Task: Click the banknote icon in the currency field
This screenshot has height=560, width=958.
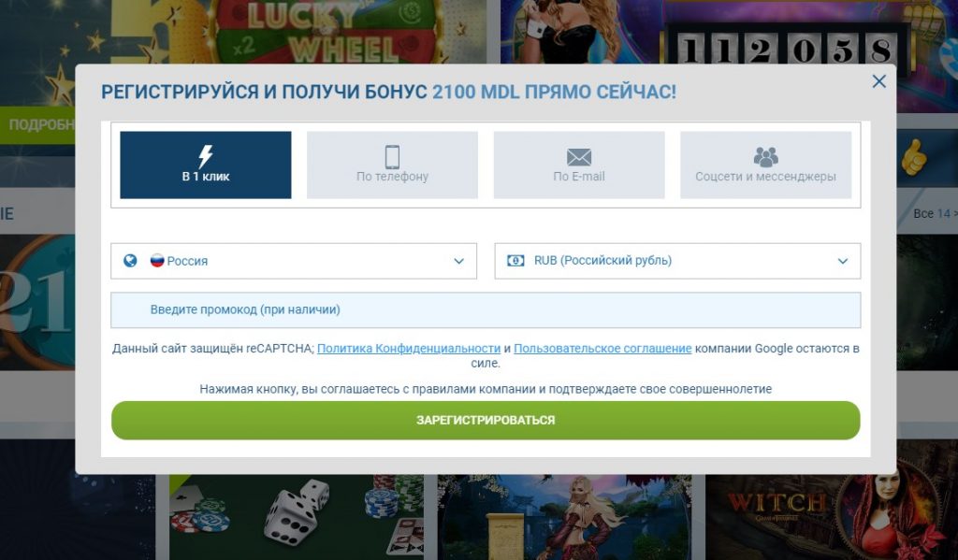Action: point(515,261)
